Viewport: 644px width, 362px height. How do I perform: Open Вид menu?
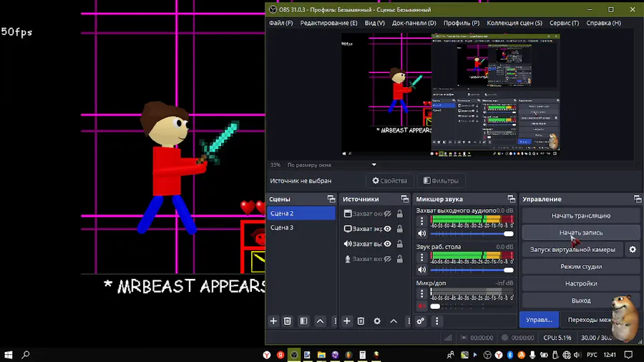(374, 23)
